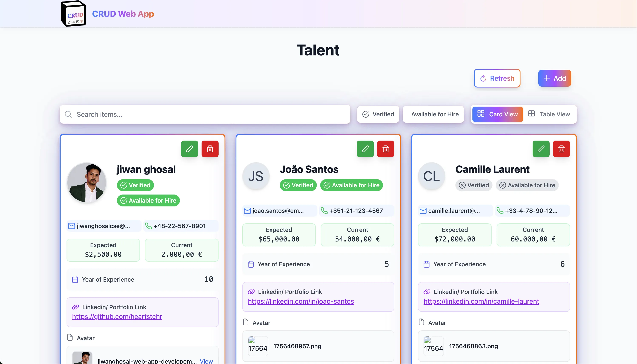Delete jiwan ghosal with the trash icon
Screen dimensions: 637x364
click(210, 149)
